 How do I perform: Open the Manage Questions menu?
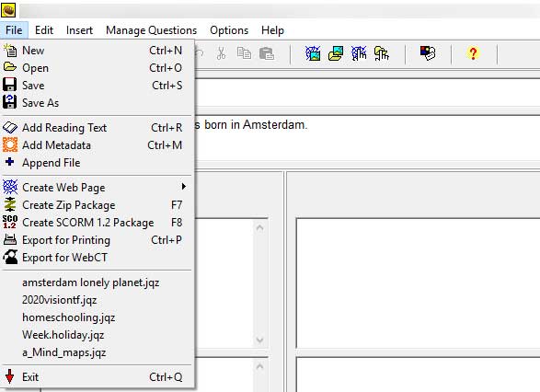(151, 30)
